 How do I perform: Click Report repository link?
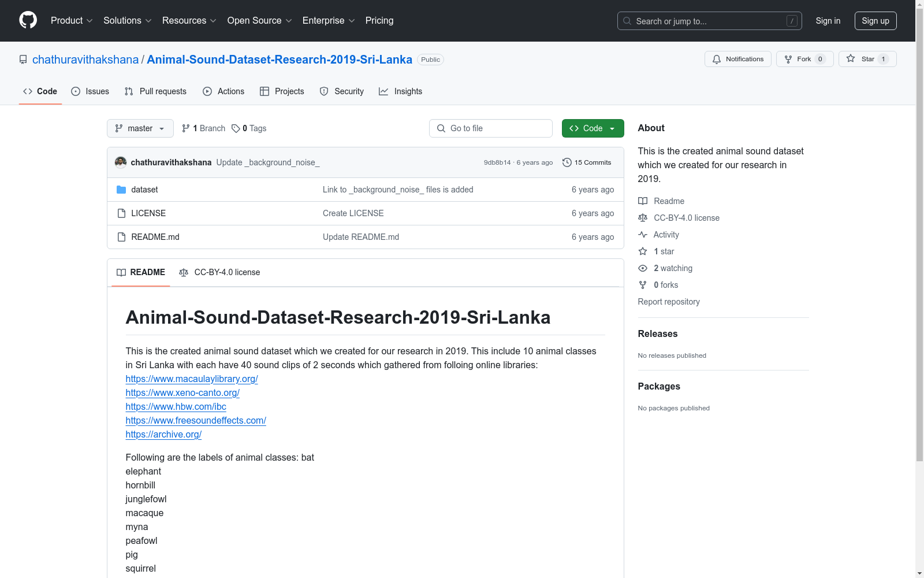669,302
